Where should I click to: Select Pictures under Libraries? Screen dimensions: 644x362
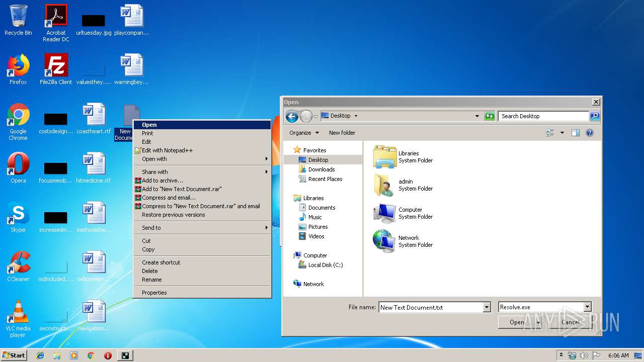(x=318, y=227)
